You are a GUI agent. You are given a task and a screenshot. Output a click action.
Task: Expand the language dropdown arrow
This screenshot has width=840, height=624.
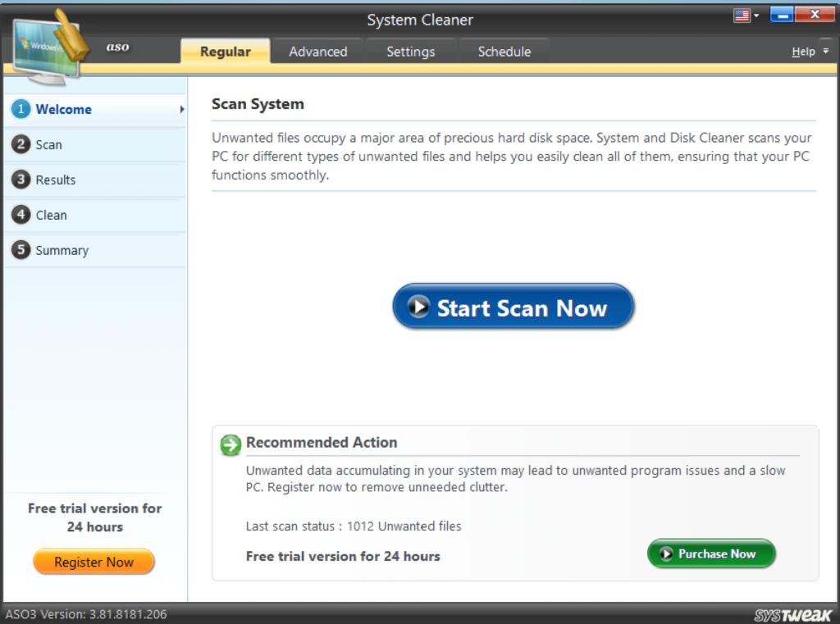point(756,16)
